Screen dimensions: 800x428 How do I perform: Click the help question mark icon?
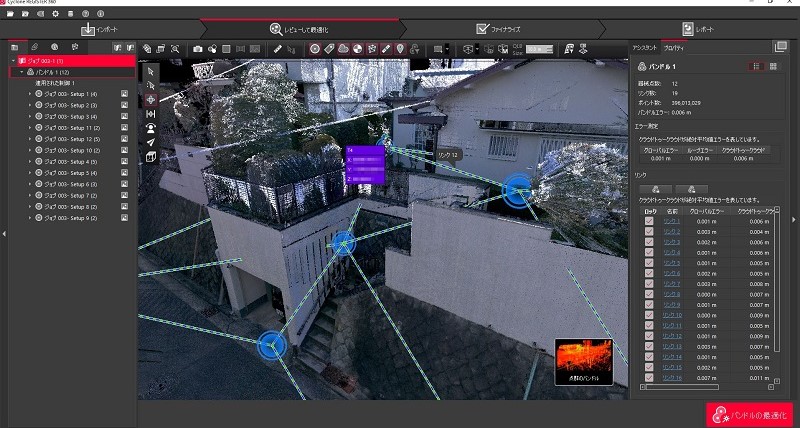click(85, 14)
